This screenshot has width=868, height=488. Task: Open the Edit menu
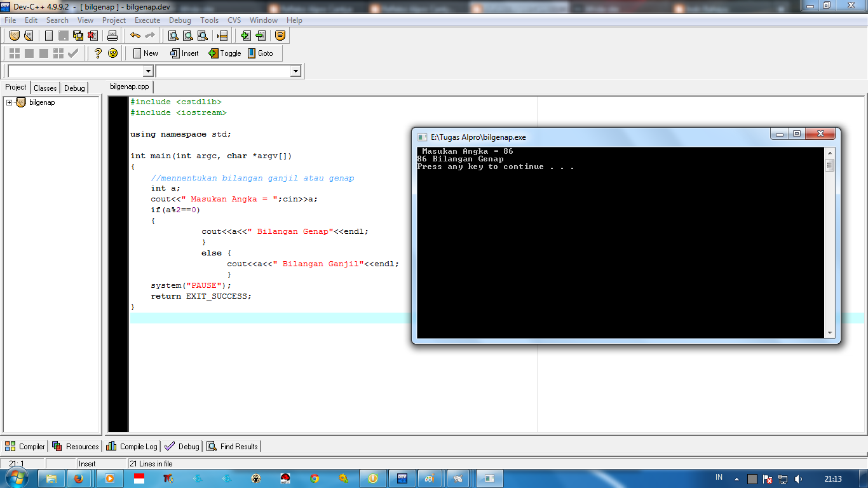pyautogui.click(x=31, y=20)
